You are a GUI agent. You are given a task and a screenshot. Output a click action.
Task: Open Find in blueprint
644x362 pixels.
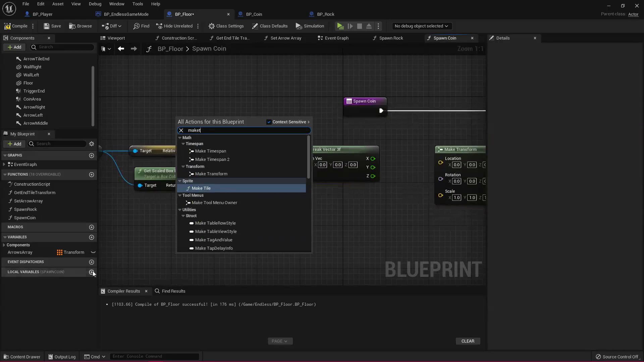141,26
